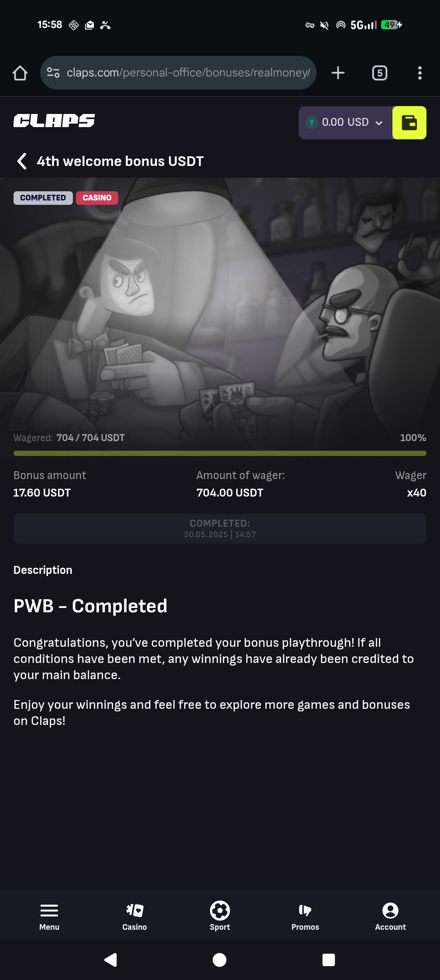
Task: Open the Account tab
Action: tap(390, 916)
